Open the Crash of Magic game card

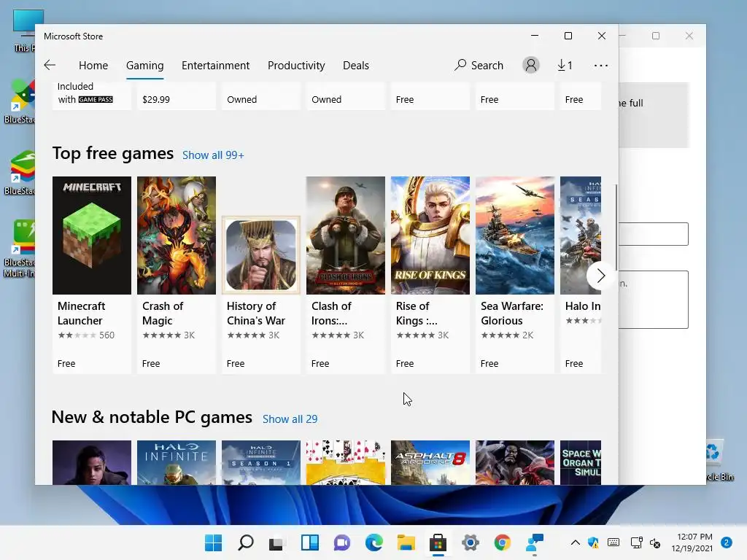177,275
